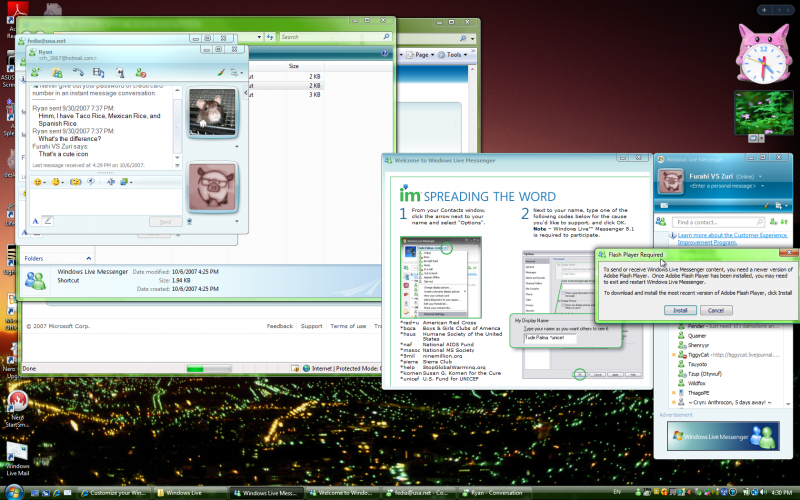800x500 pixels.
Task: Click message typing area in Ryan conversation
Action: click(x=106, y=202)
